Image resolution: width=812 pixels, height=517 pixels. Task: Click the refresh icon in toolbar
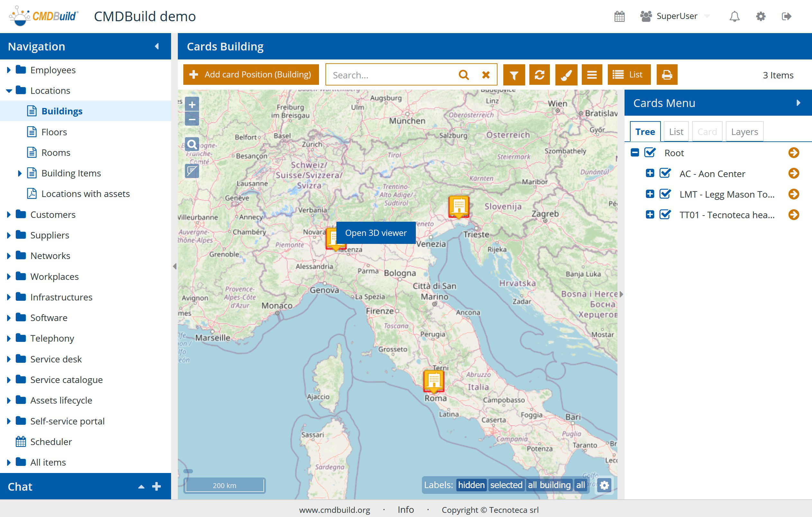(x=539, y=75)
